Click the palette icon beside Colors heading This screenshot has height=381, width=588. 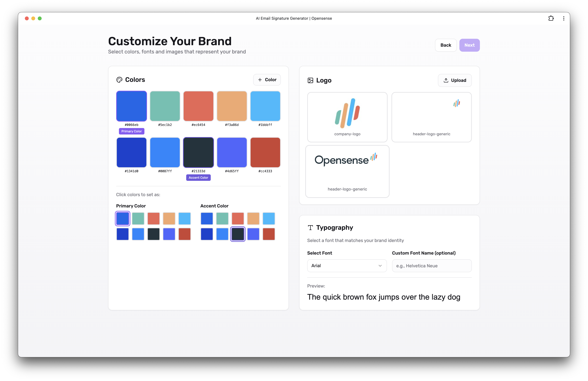[119, 80]
